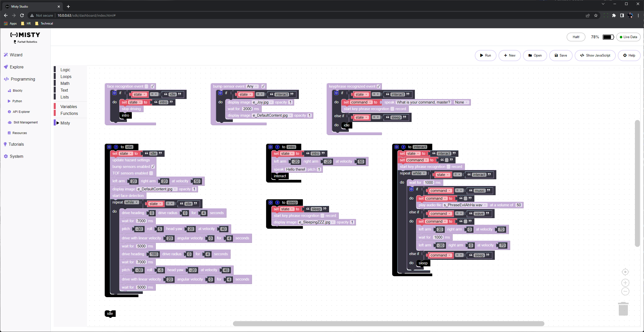
Task: Uncheck bump sensors enabled in the idle function
Action: 153,166
